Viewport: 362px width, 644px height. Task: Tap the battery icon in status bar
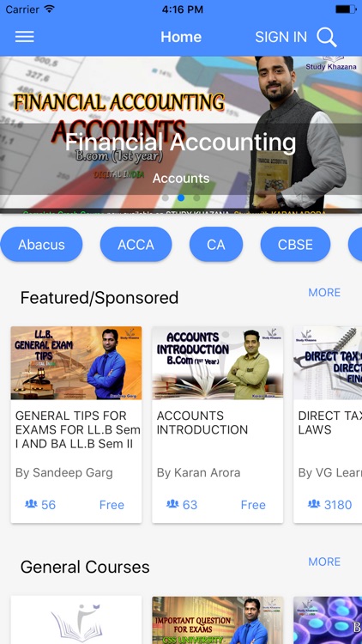click(346, 9)
